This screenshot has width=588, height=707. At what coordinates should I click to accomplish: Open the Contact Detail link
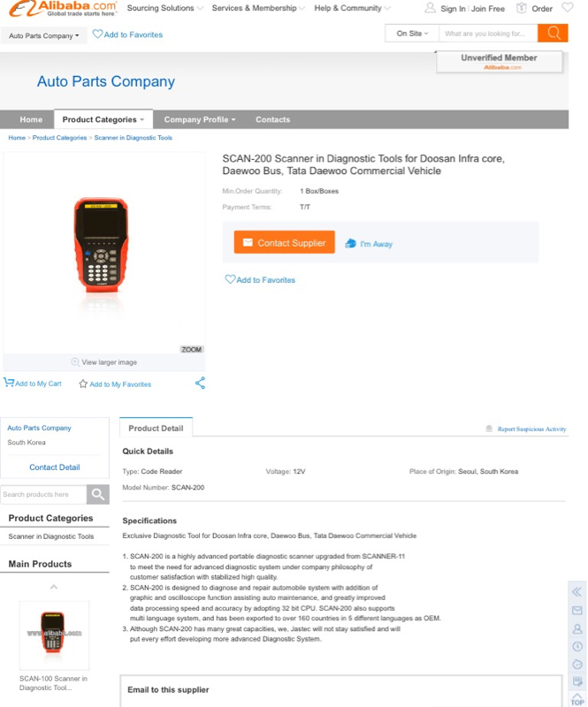[x=55, y=468]
